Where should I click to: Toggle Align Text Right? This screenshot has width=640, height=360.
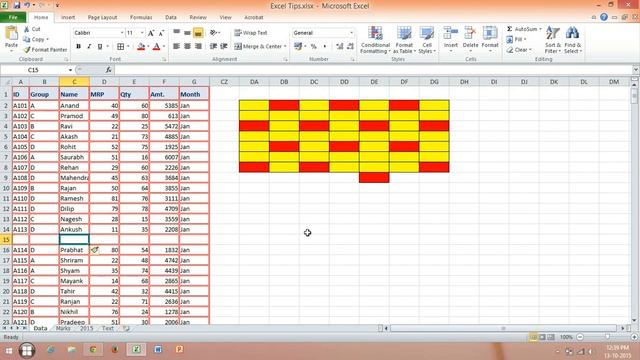[198, 47]
